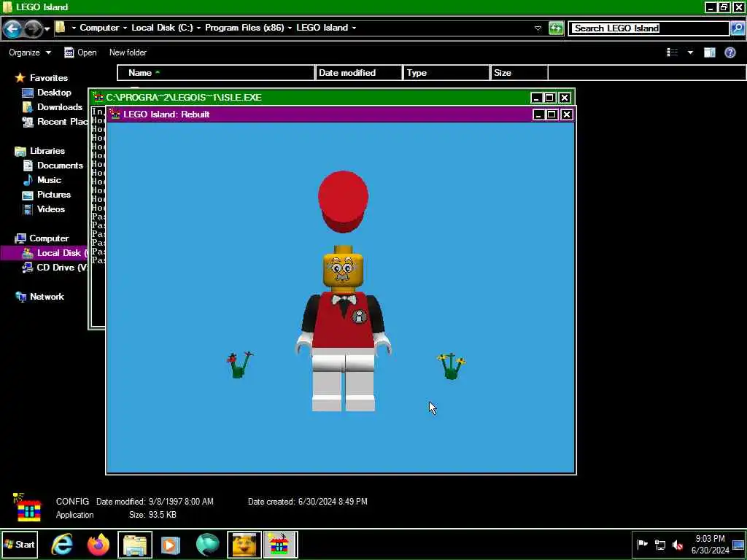Launch Windows Media Player from the taskbar
Screen dimensions: 747x560
(x=171, y=545)
